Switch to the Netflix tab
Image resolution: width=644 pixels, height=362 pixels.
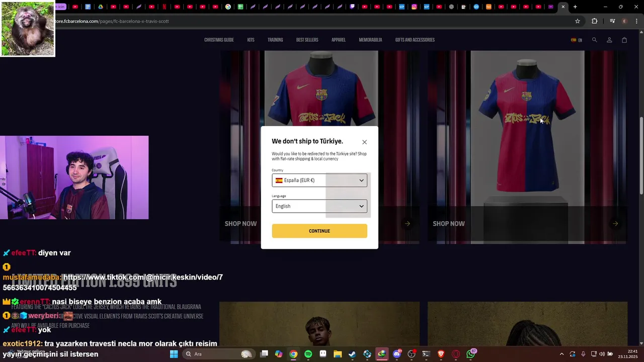[164, 7]
